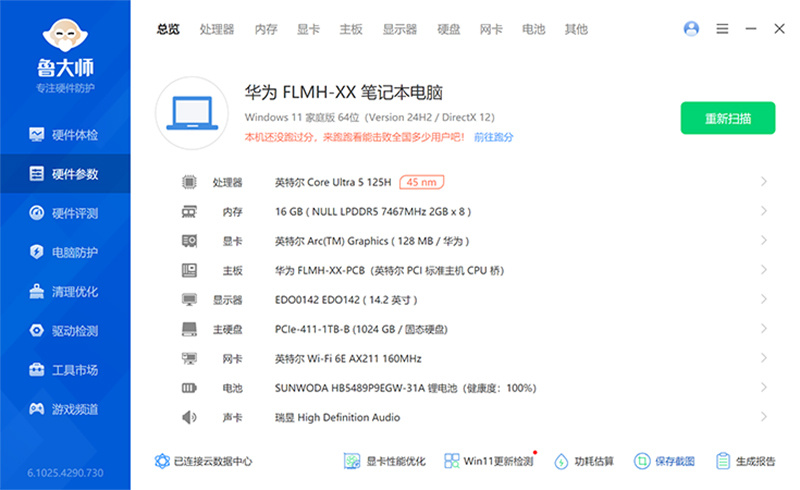The image size is (800, 490).
Task: Open 显卡性能优化 GPU optimization
Action: coord(385,461)
